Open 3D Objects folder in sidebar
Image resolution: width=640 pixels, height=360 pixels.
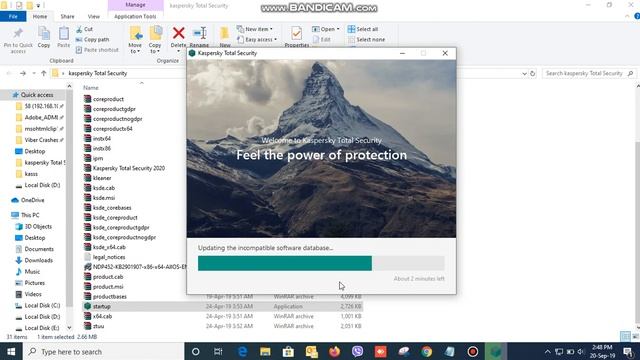pos(38,226)
